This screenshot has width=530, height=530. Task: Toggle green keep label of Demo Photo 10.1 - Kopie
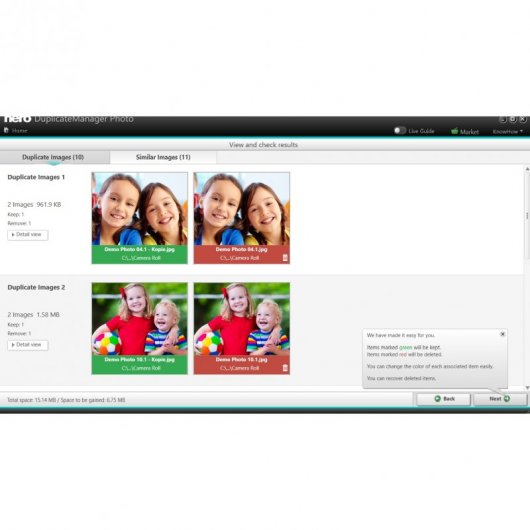(140, 364)
